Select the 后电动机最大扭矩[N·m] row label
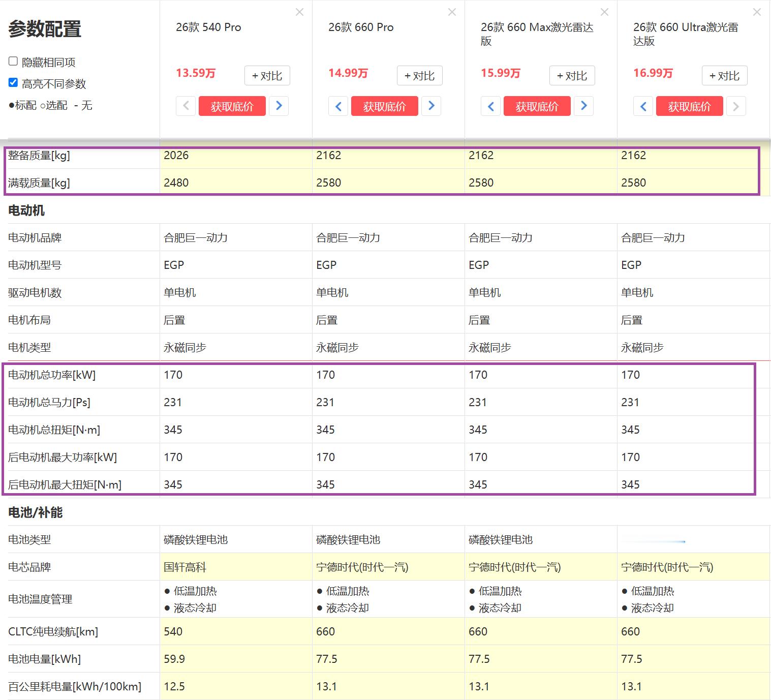Image resolution: width=771 pixels, height=700 pixels. tap(65, 485)
